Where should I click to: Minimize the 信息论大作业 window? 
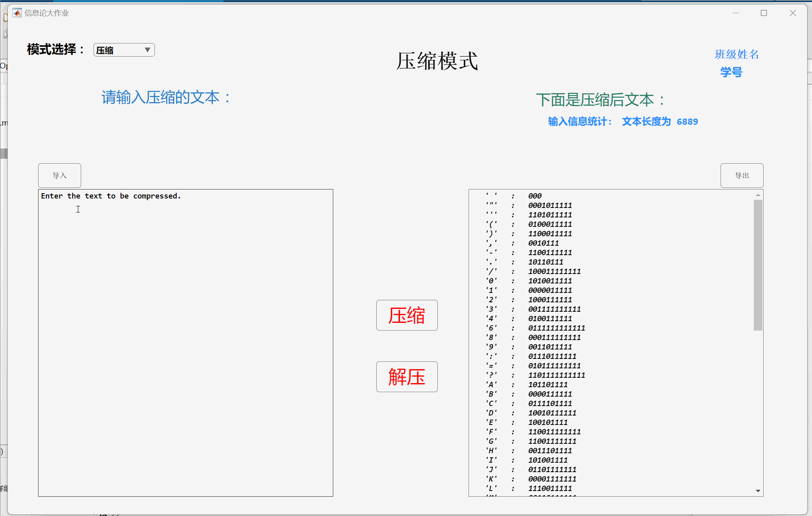click(x=735, y=13)
